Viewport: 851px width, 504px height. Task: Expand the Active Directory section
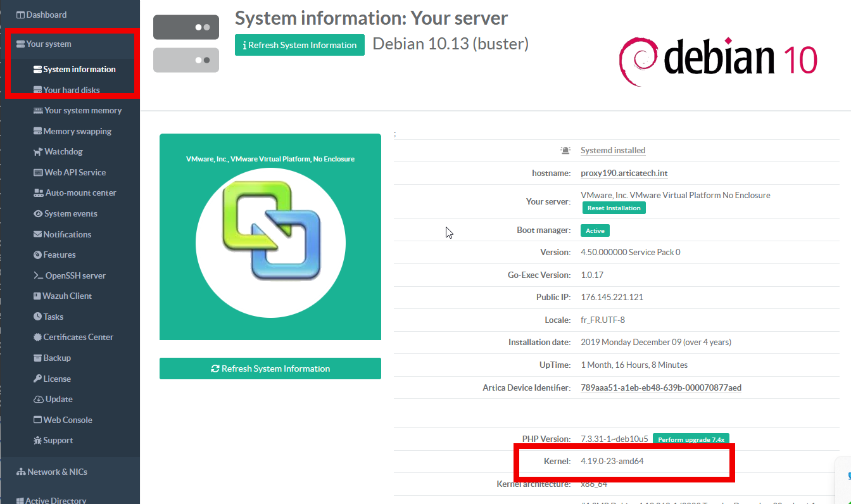pyautogui.click(x=55, y=500)
